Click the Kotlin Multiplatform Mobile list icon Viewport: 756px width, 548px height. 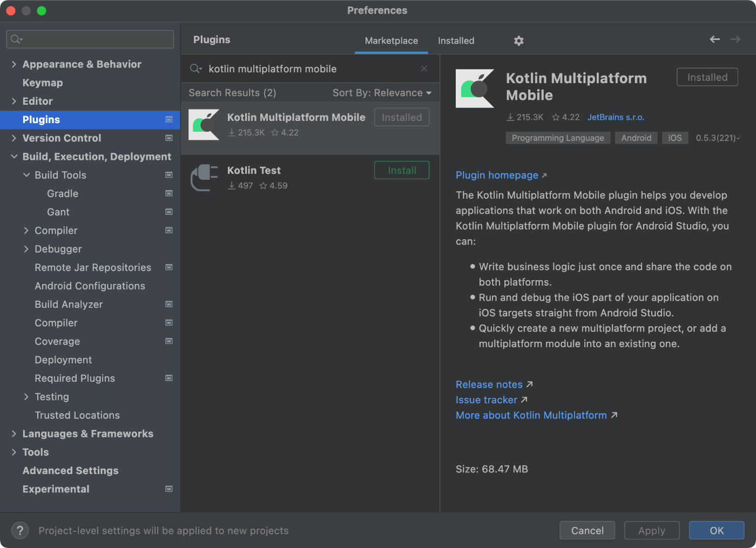(204, 125)
